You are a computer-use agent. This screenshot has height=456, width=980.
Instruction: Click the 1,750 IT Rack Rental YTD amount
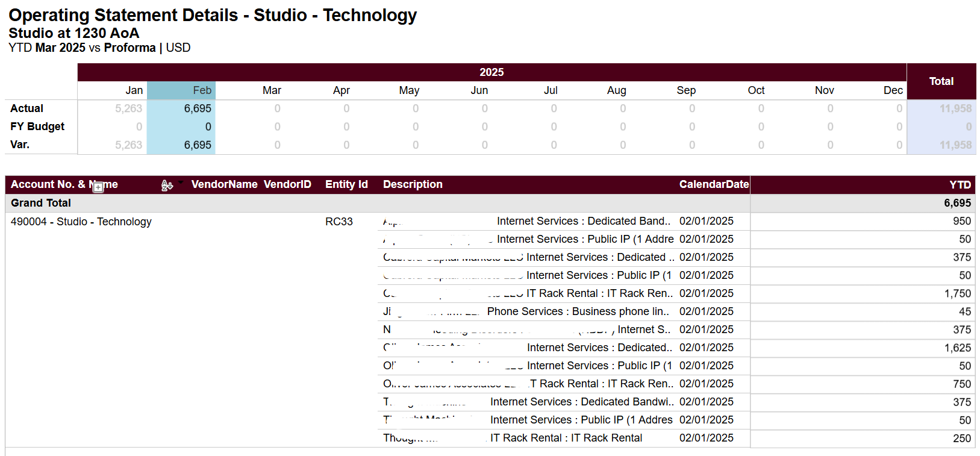(957, 293)
